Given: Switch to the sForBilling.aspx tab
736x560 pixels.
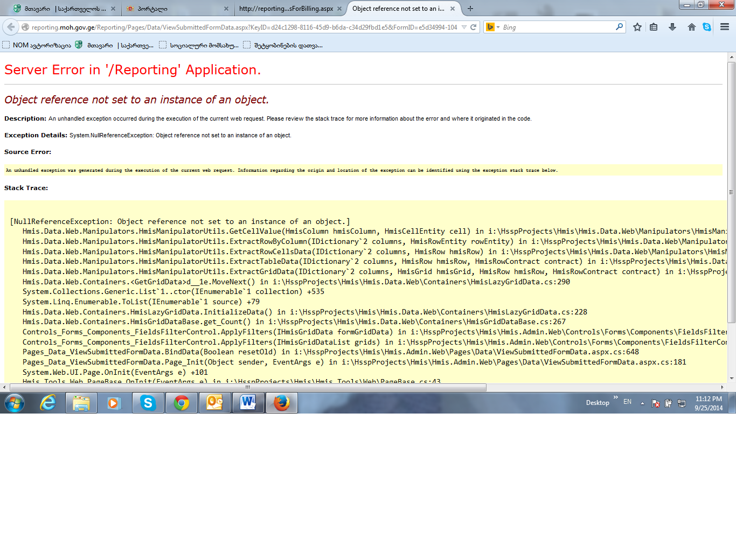Looking at the screenshot, I should pyautogui.click(x=286, y=9).
